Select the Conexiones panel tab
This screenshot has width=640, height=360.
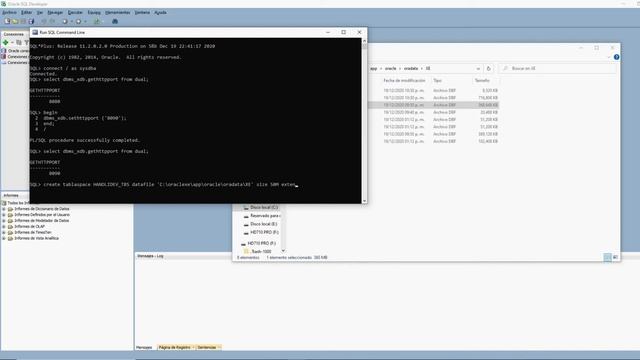coord(14,34)
